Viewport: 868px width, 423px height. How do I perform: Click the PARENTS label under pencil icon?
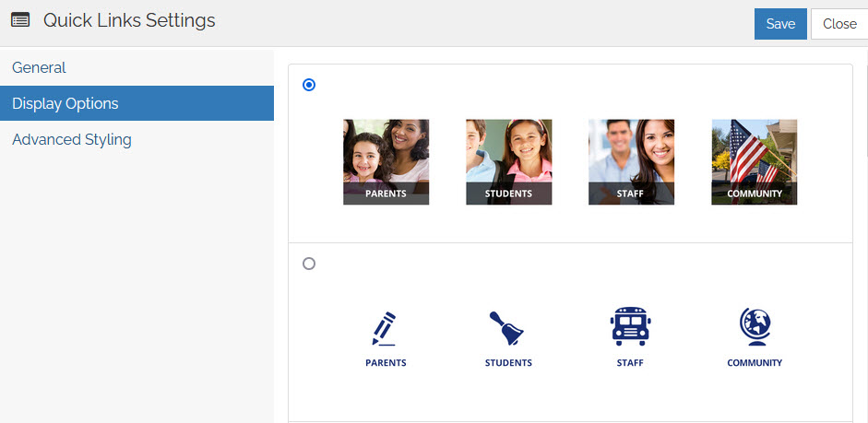tap(386, 363)
